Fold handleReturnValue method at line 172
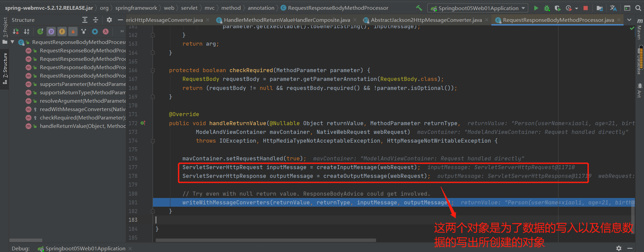This screenshot has width=644, height=252. point(153,141)
